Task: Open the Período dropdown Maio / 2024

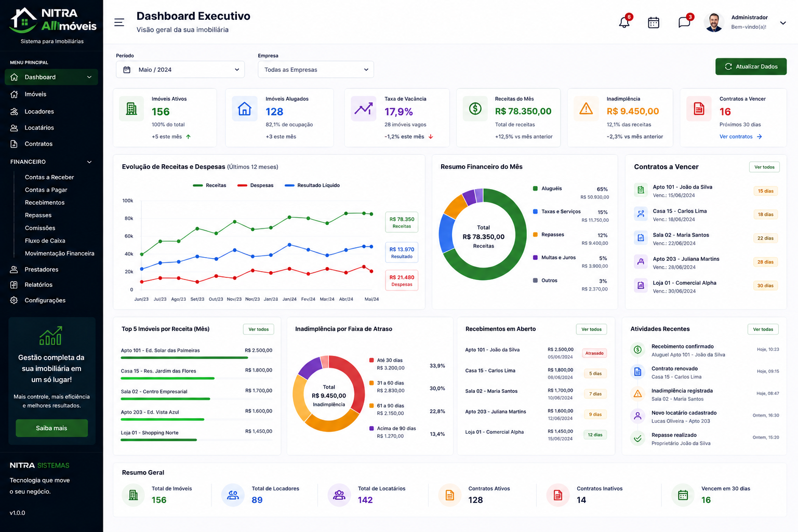Action: tap(180, 70)
